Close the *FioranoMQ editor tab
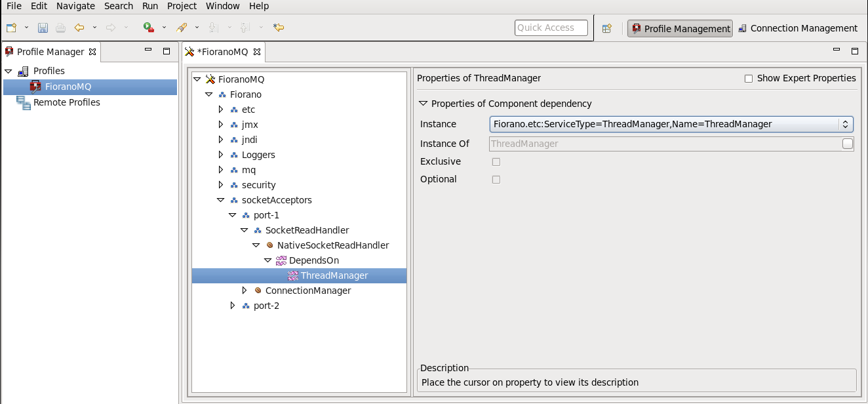Viewport: 868px width, 404px height. pos(257,52)
